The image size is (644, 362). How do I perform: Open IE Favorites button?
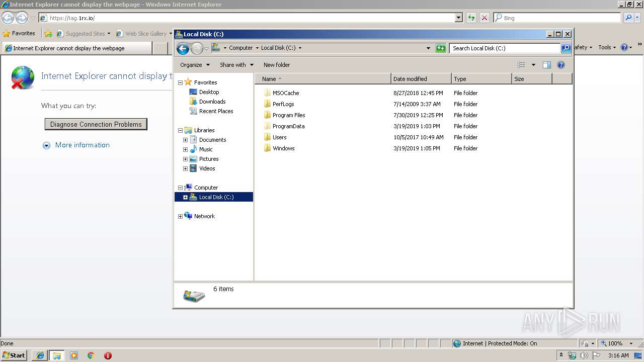coord(19,34)
